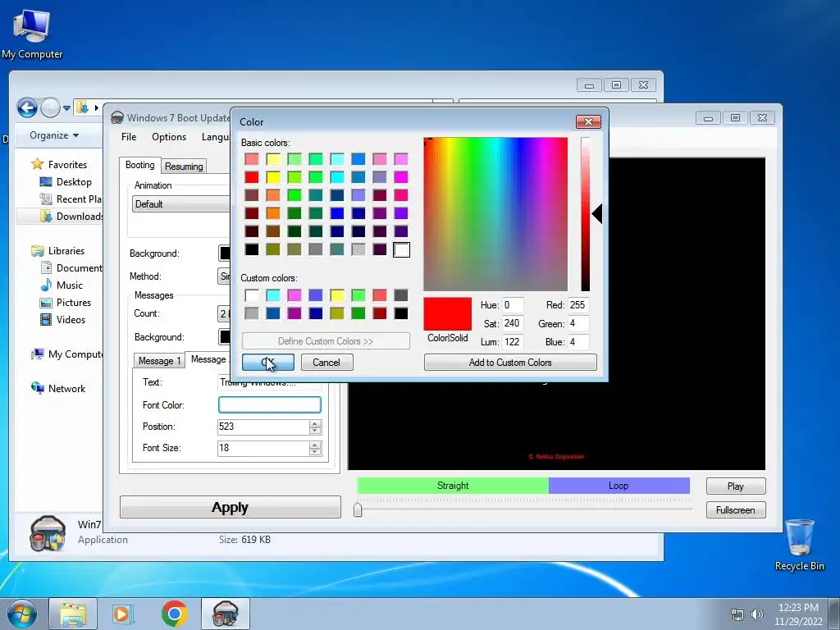This screenshot has height=630, width=840.
Task: Click Explorer's Back arrow button
Action: (27, 107)
